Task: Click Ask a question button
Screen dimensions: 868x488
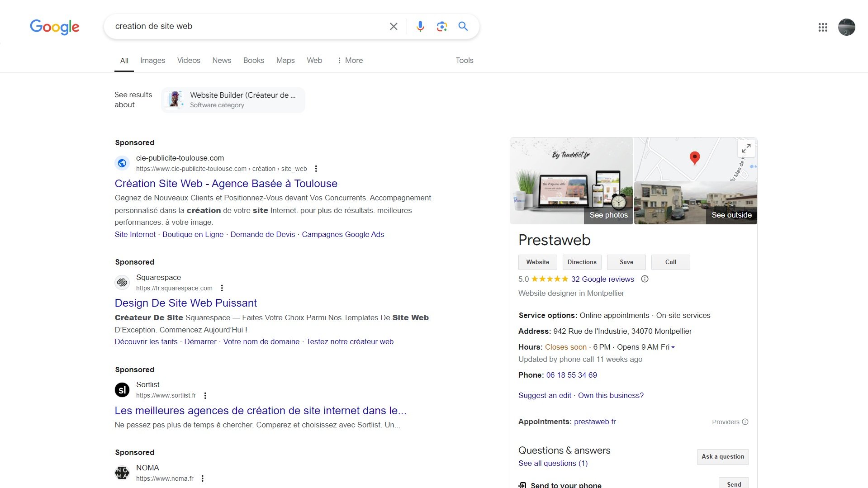Action: tap(723, 457)
